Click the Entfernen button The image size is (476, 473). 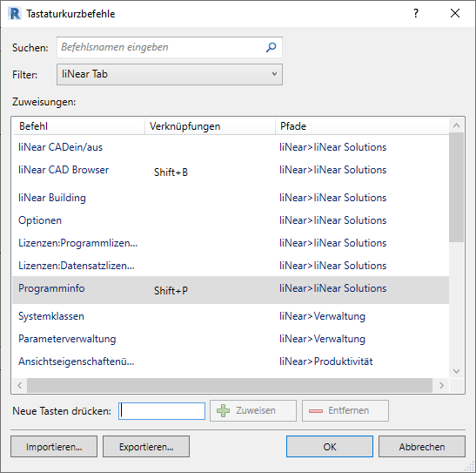click(x=345, y=411)
